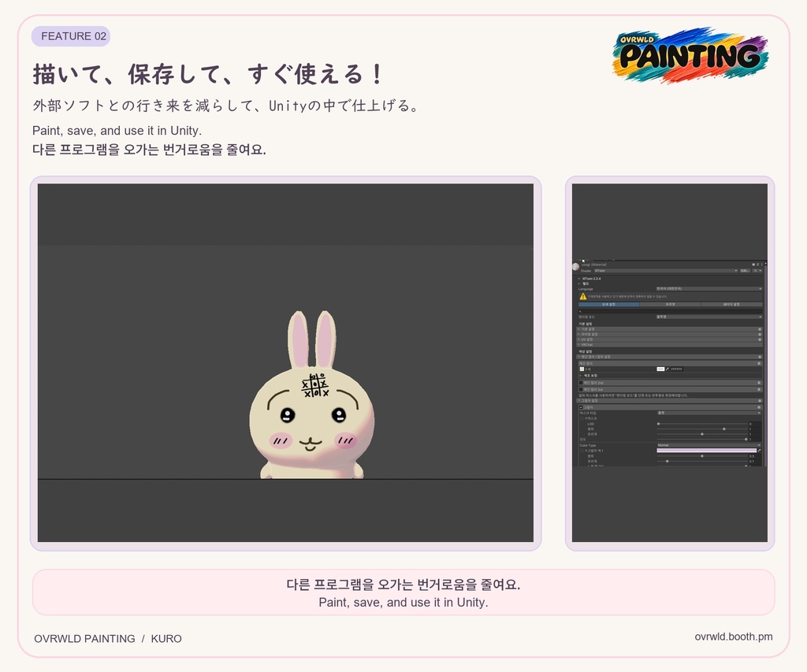Screen dimensions: 807x672
Task: Switch to the 프리셋 tab
Action: pos(670,304)
